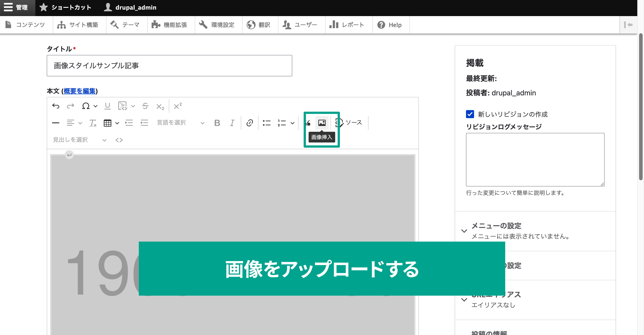
Task: Click the insert paragraph return handle
Action: [69, 155]
